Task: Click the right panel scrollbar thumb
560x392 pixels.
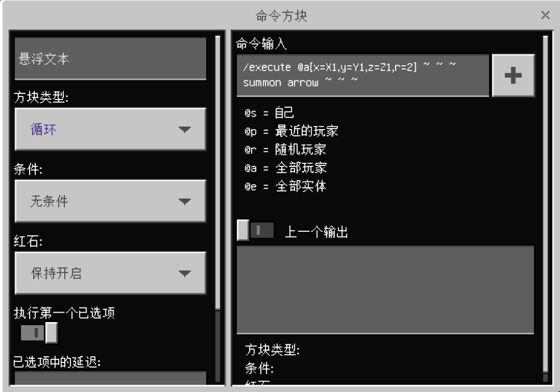Action: point(545,204)
